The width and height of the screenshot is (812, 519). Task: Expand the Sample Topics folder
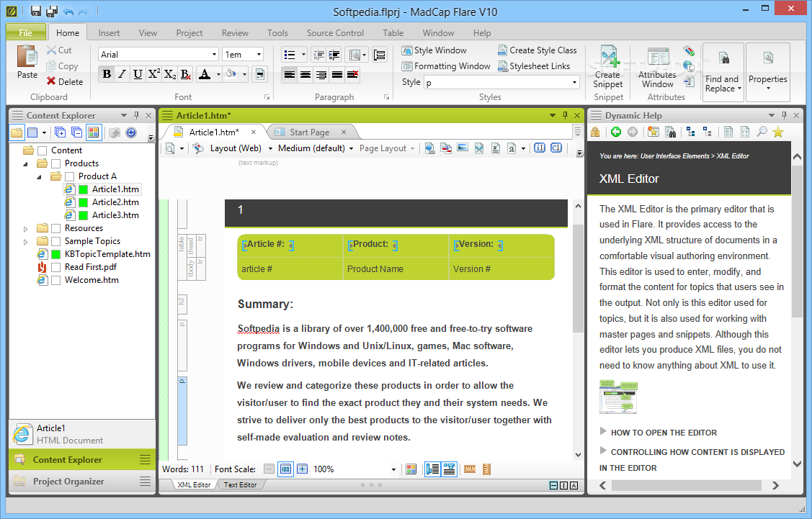[x=26, y=241]
